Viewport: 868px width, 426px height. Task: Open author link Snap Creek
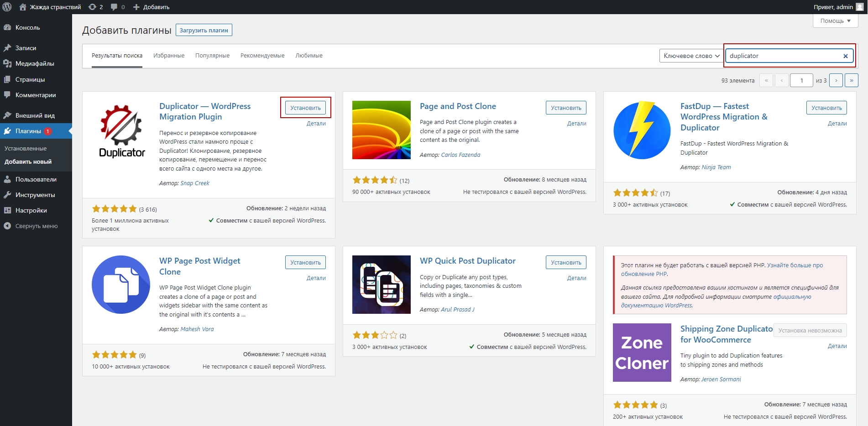195,183
